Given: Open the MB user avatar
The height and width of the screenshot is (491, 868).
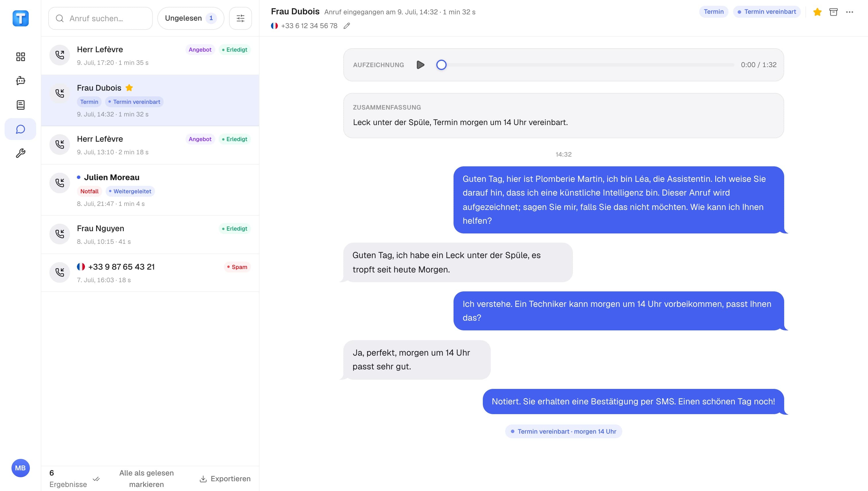Looking at the screenshot, I should point(21,468).
